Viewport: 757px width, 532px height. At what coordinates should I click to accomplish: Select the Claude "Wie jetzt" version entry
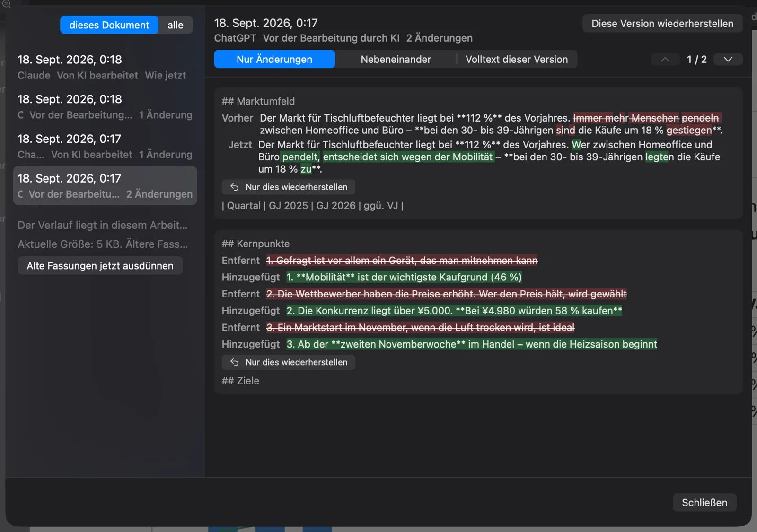[x=105, y=67]
